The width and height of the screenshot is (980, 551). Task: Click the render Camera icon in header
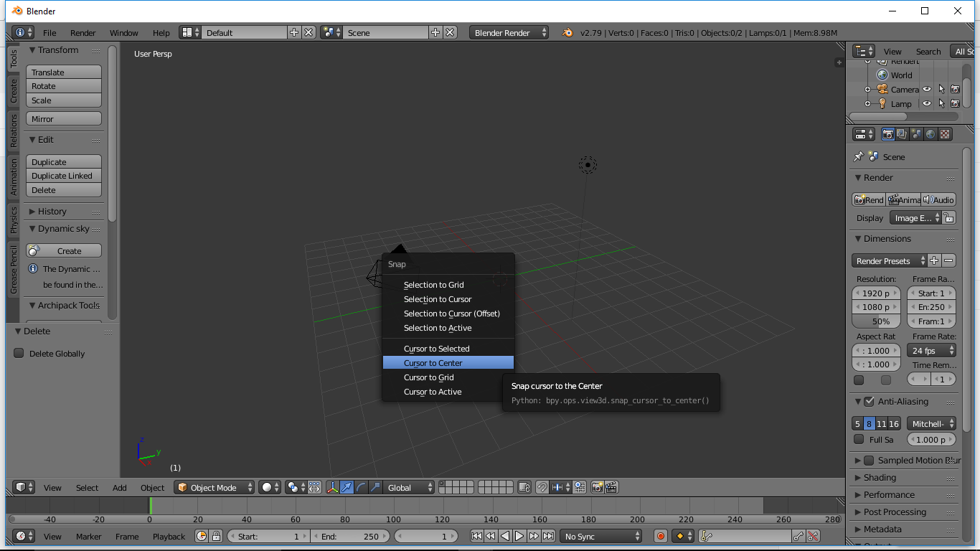597,487
